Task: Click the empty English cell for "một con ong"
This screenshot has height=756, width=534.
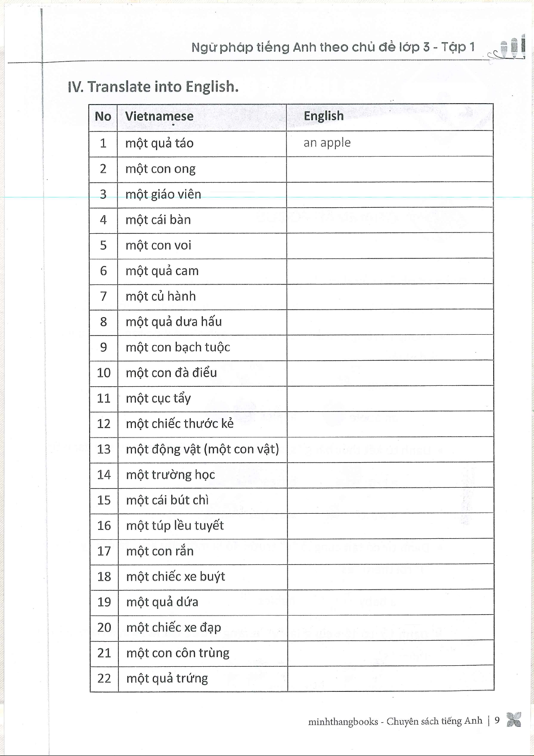Action: pos(390,169)
